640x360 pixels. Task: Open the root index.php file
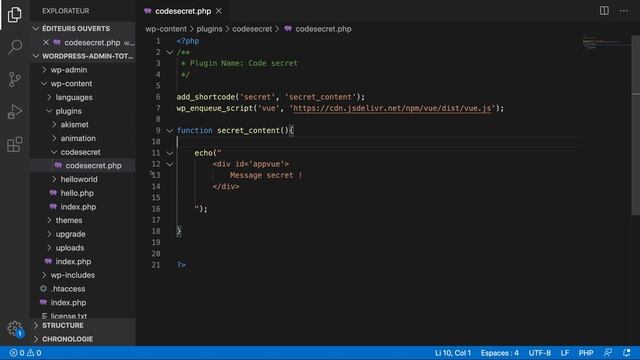[82, 302]
